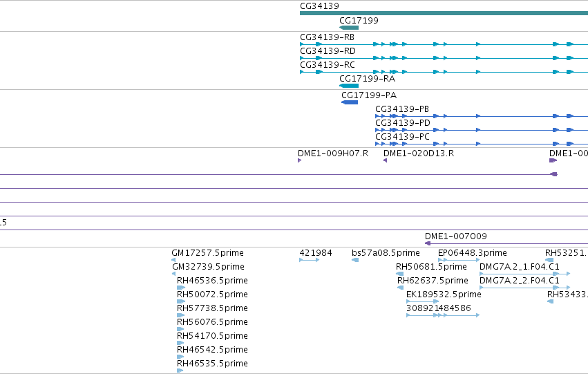Click the CG17199 gene arrow glyph

point(349,28)
